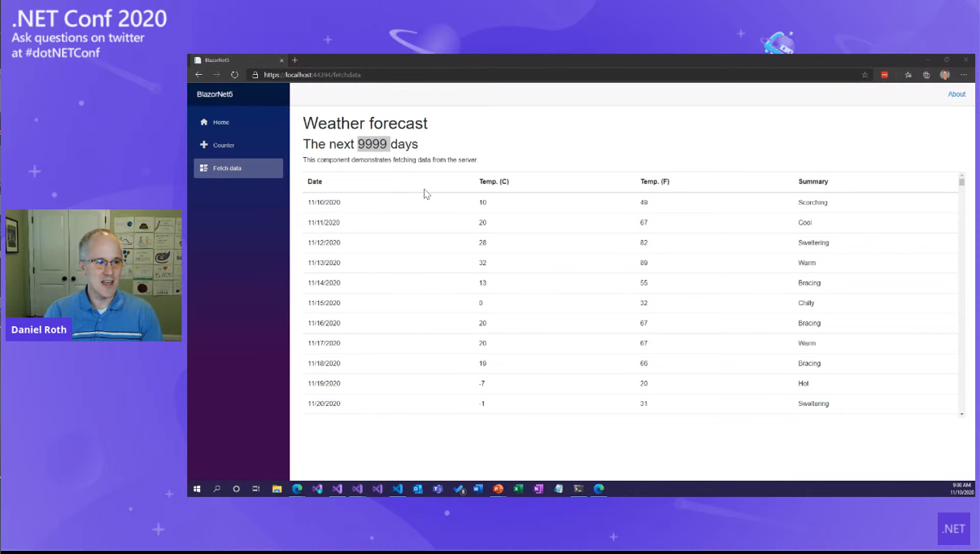Click the lock icon in address bar

[x=255, y=75]
